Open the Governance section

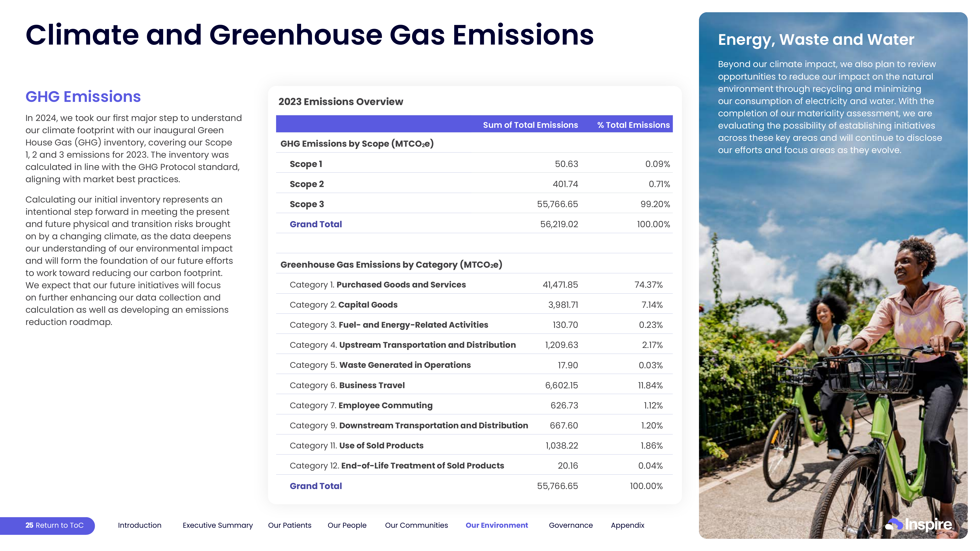(571, 525)
